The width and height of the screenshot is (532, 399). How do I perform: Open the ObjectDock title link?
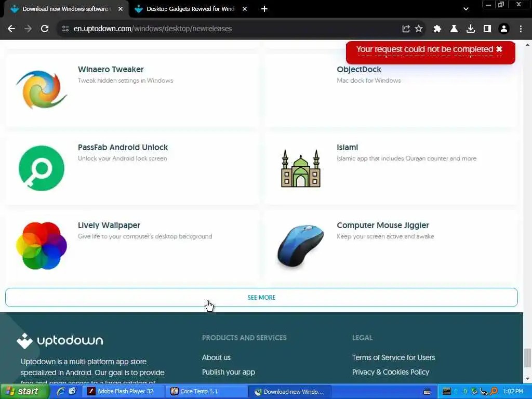point(359,69)
